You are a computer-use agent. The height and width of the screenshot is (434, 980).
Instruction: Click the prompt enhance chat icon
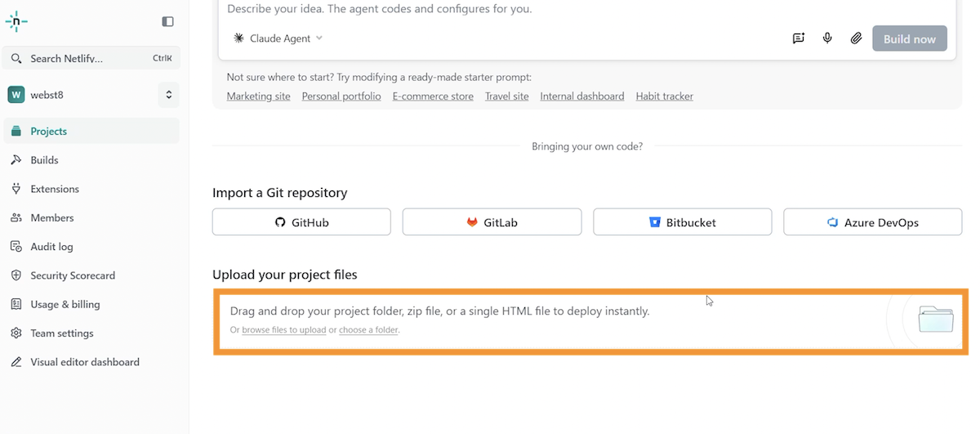(x=799, y=38)
